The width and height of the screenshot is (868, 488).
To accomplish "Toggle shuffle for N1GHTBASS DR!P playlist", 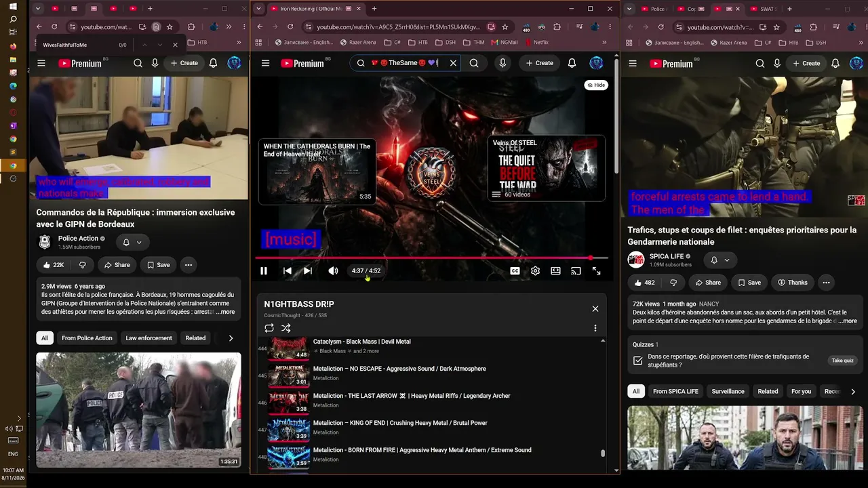I will 286,328.
